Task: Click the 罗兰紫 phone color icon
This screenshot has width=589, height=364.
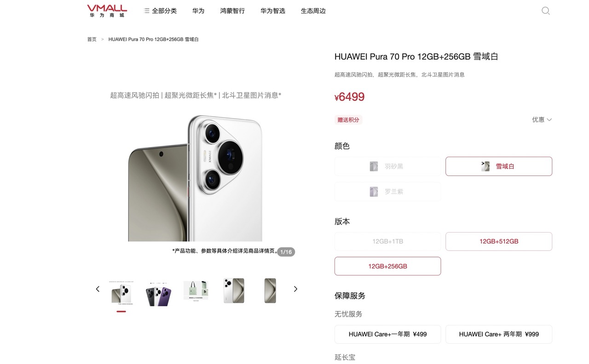Action: (x=374, y=192)
